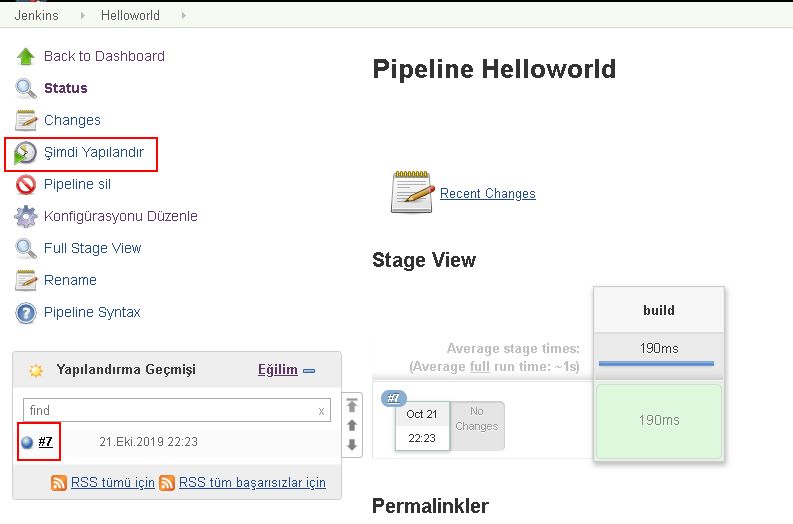This screenshot has width=793, height=524.
Task: Open the Eğilim trend link
Action: (278, 370)
